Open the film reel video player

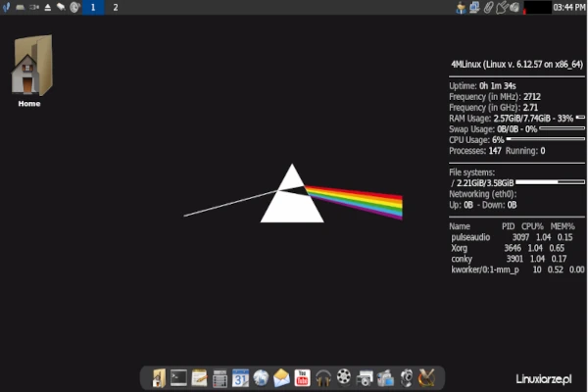(x=344, y=377)
